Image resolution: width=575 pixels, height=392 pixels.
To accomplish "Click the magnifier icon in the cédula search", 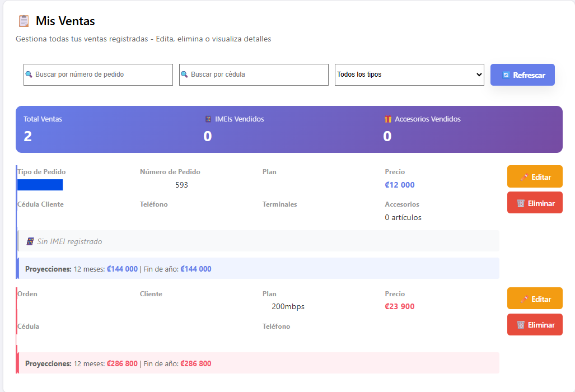I will 184,74.
